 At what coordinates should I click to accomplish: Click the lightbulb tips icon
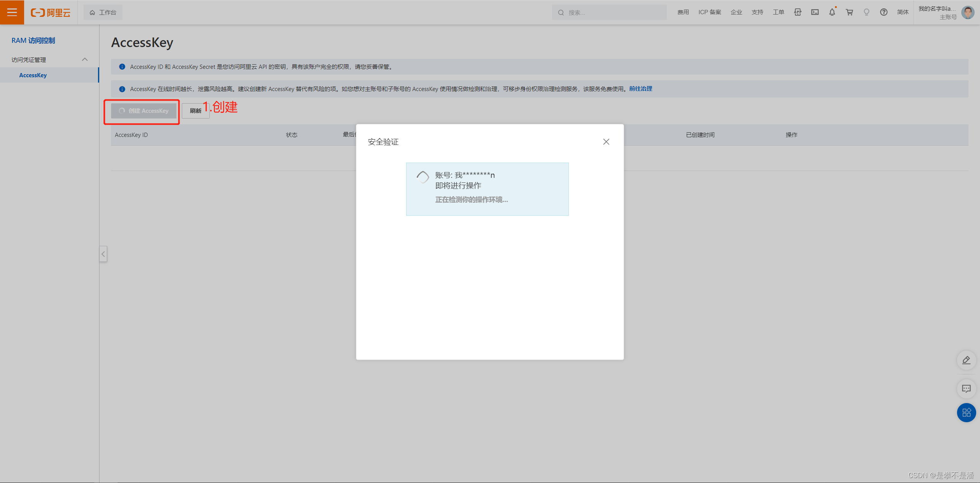point(867,12)
